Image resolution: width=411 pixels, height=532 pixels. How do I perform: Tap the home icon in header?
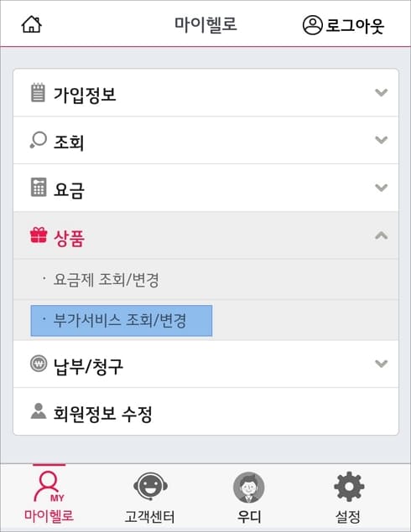[32, 24]
